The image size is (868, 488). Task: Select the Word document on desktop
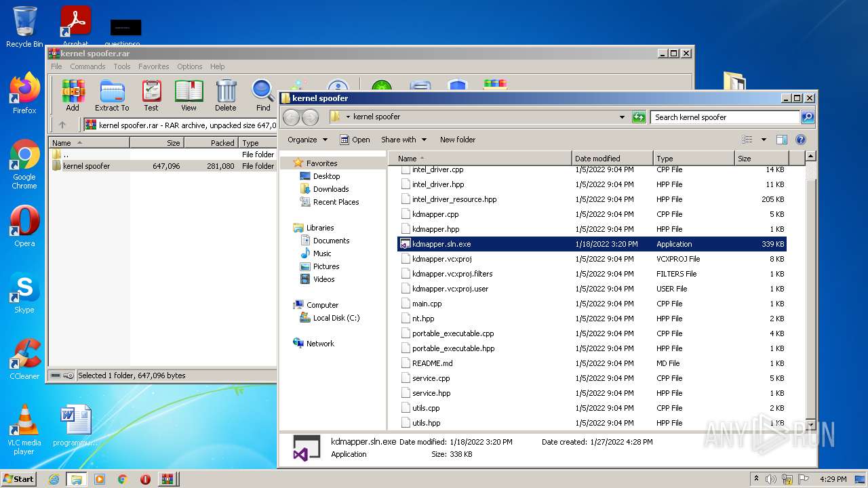pos(75,426)
